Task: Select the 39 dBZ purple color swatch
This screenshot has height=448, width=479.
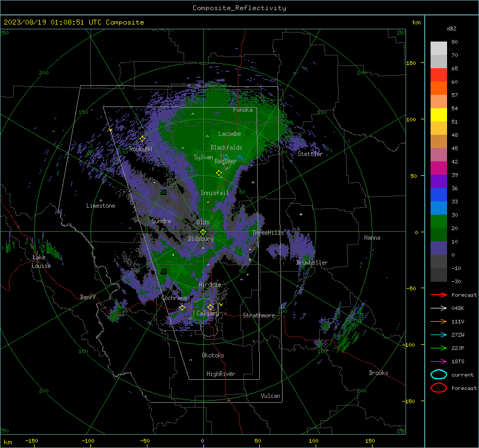Action: [439, 181]
